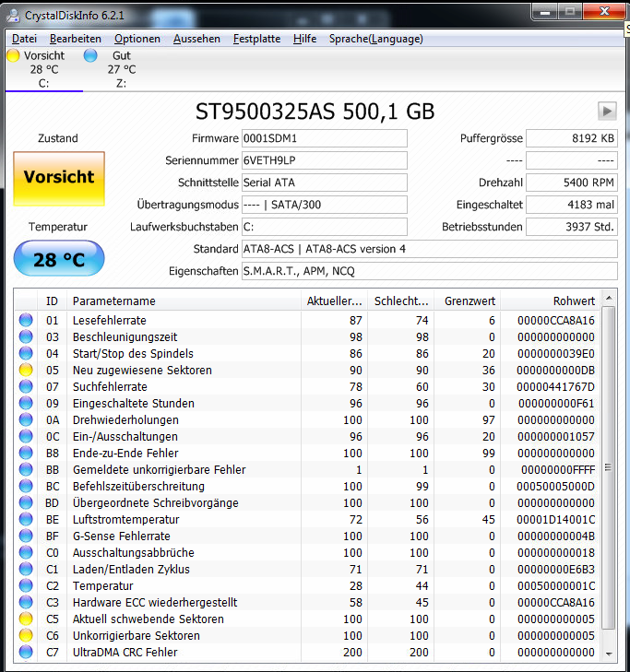The height and width of the screenshot is (672, 630).
Task: Click status icon of Eingeschaltete Stunden row
Action: click(x=26, y=403)
